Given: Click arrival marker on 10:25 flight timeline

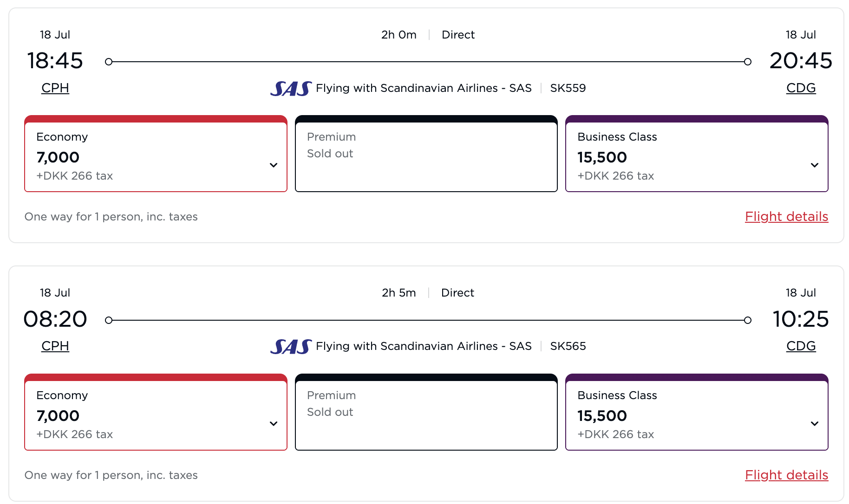Looking at the screenshot, I should click(x=748, y=320).
